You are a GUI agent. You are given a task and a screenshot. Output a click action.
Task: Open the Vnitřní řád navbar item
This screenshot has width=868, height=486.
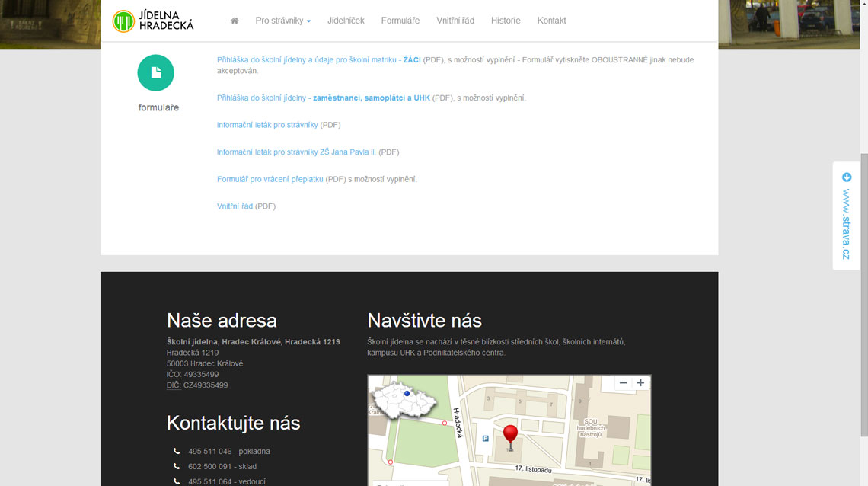455,21
